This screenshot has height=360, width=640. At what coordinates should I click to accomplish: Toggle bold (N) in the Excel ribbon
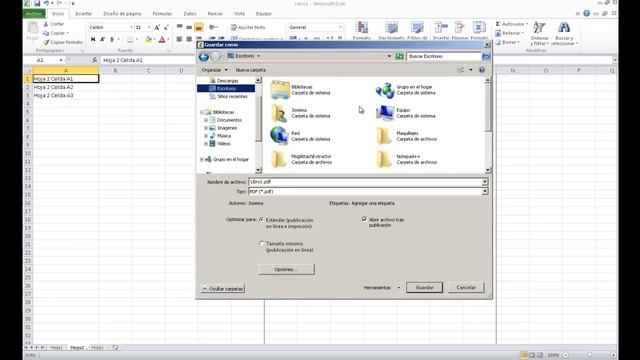[x=93, y=40]
